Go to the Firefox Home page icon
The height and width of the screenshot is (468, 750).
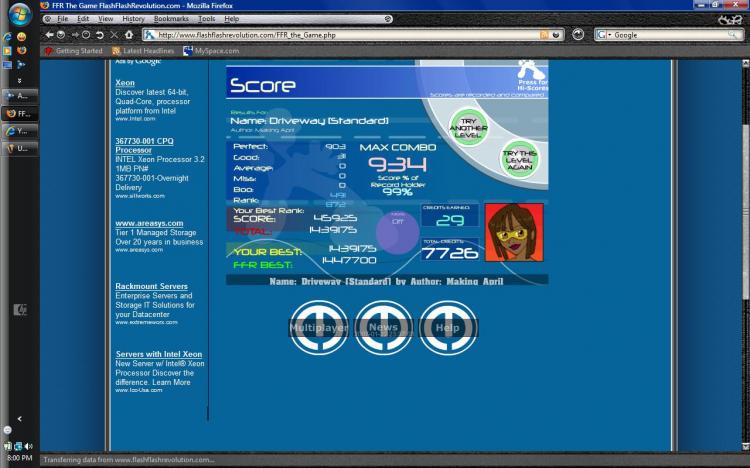129,34
